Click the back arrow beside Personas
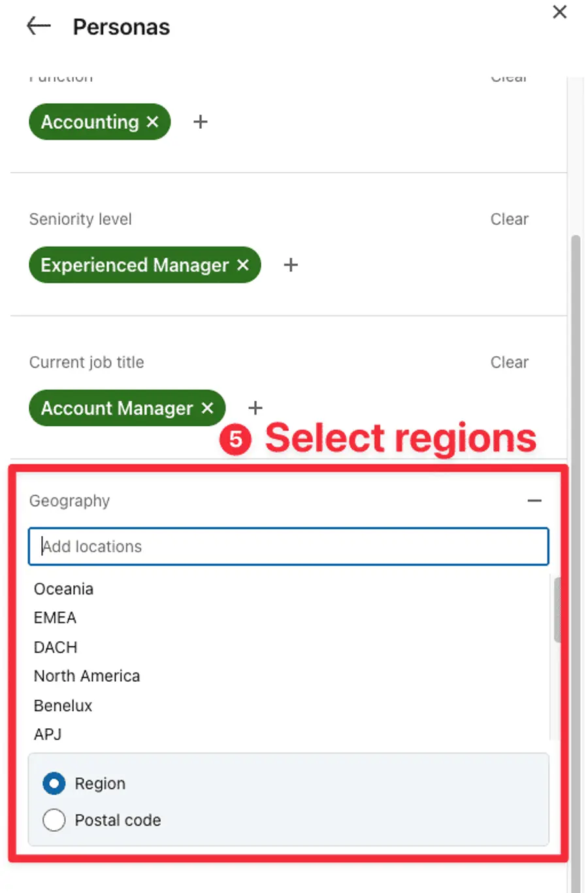Viewport: 588px width, 893px height. pyautogui.click(x=37, y=25)
